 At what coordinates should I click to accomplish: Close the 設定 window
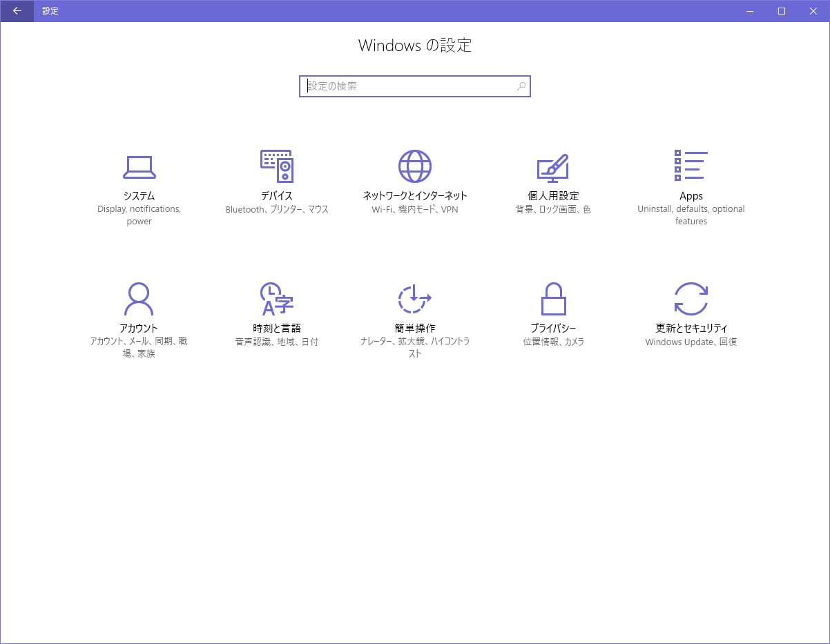[x=813, y=11]
